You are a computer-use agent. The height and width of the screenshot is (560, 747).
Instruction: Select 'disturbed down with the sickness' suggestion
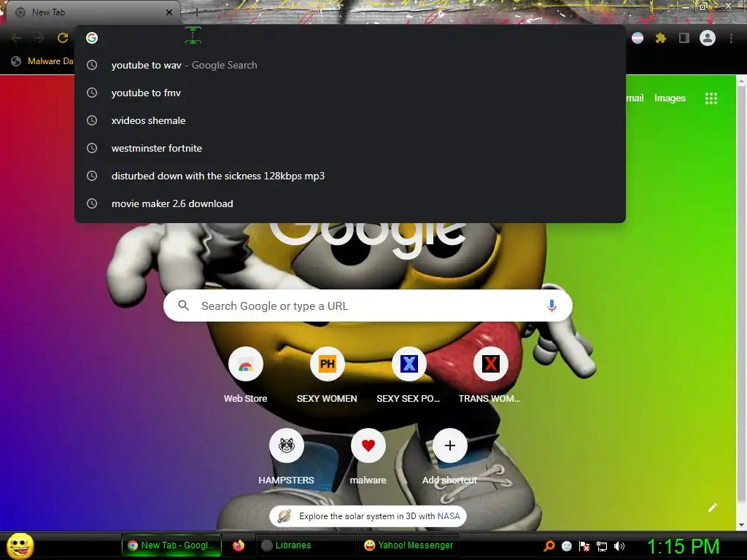tap(350, 176)
